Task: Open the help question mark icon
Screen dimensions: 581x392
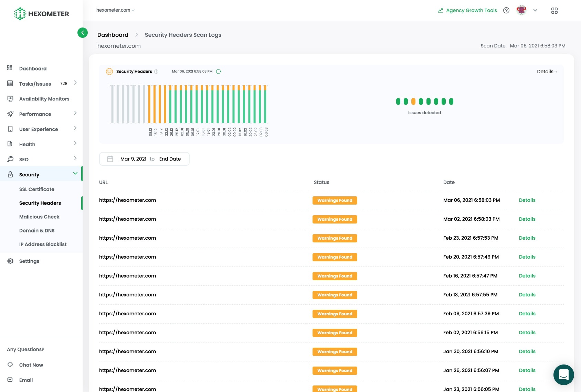Action: coord(506,10)
